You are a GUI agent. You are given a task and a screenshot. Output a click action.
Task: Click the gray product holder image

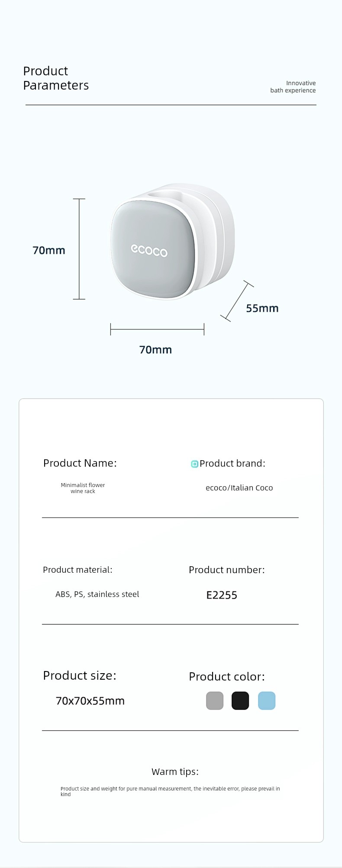172,242
